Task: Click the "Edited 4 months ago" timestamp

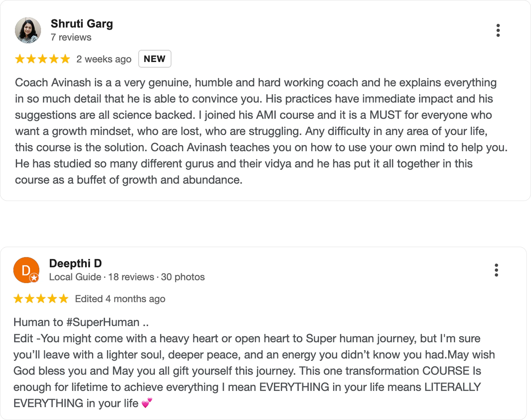Action: 120,299
